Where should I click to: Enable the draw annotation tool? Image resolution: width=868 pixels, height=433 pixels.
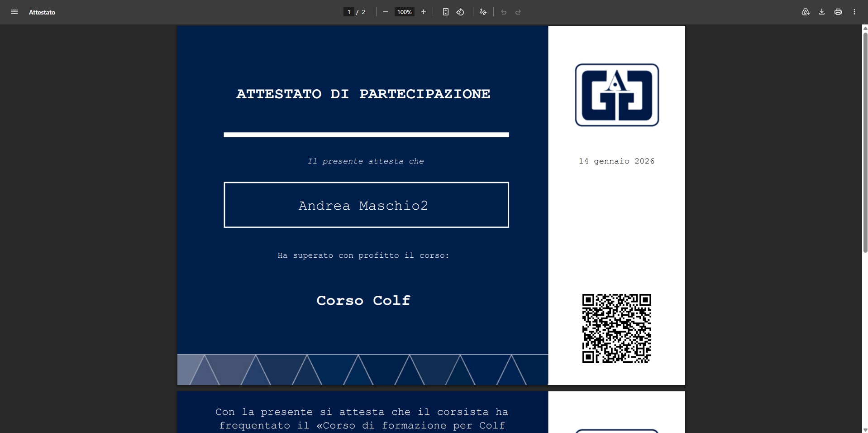(483, 12)
